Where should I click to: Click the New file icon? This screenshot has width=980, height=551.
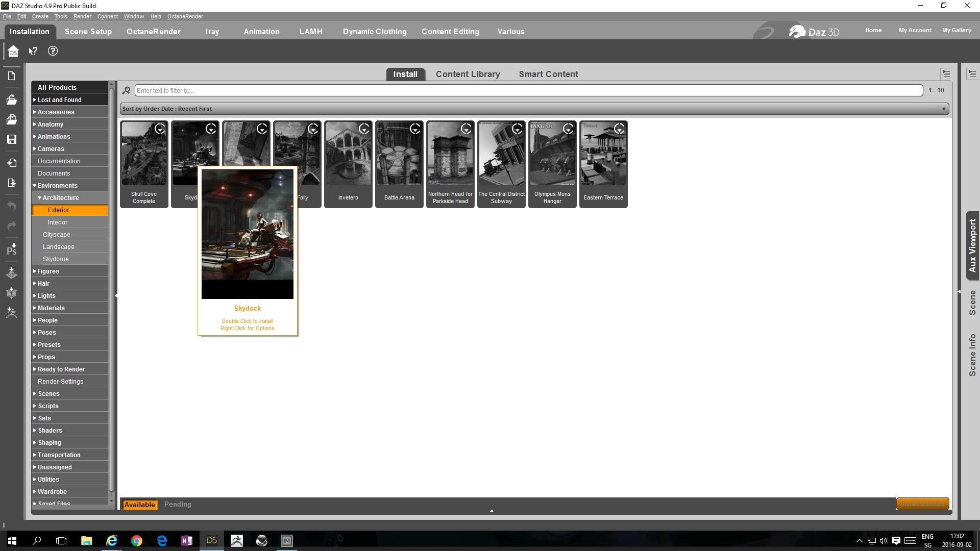[12, 76]
